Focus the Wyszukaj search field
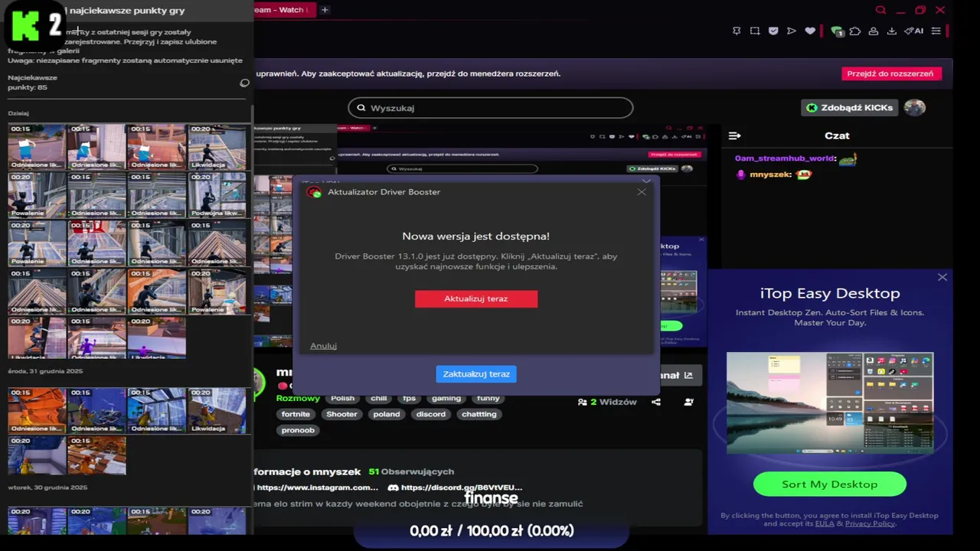The width and height of the screenshot is (980, 551). (491, 108)
